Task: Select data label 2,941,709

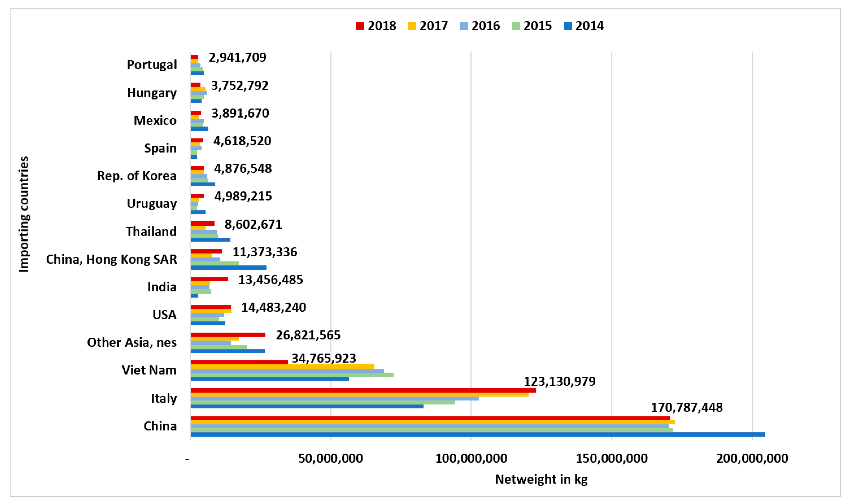Action: (x=238, y=58)
